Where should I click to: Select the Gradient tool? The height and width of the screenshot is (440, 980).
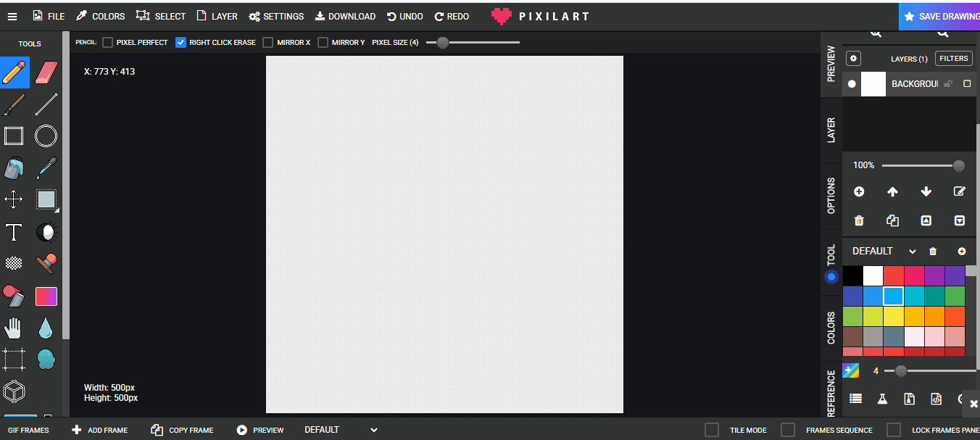(x=46, y=296)
